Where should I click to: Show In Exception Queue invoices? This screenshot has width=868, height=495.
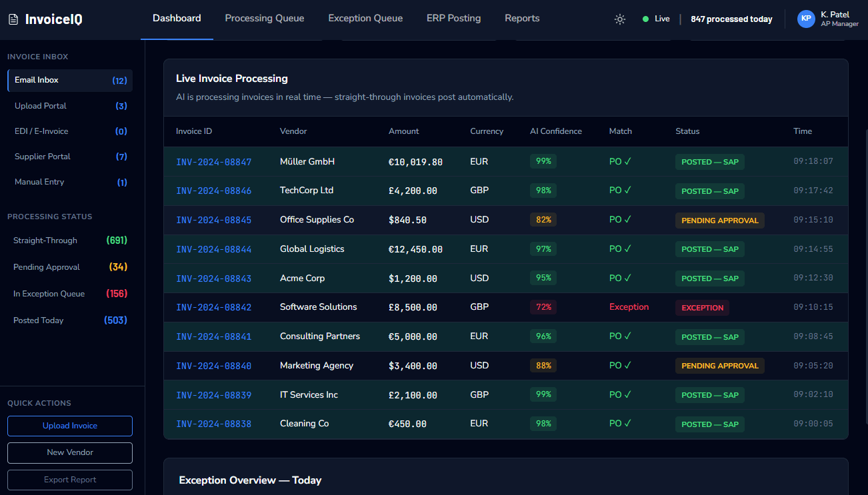[x=70, y=294]
